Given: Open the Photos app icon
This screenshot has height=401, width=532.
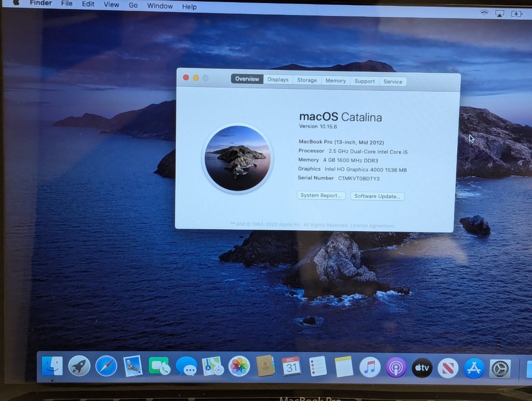Looking at the screenshot, I should (x=239, y=366).
